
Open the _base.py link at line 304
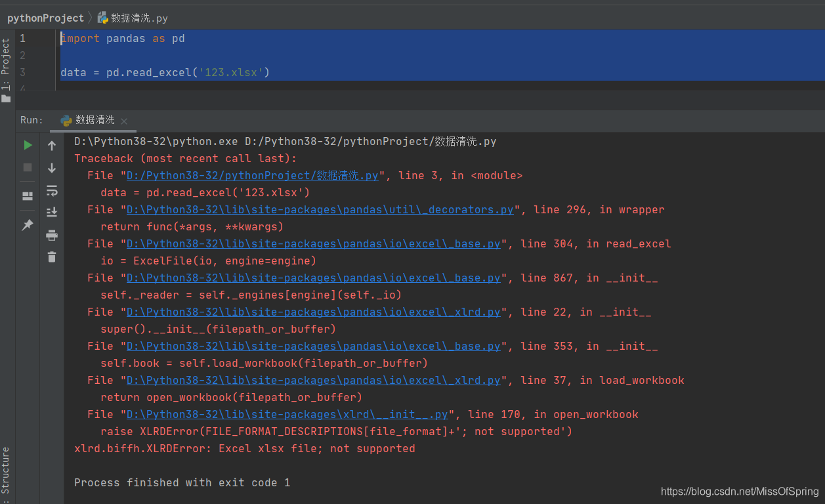[x=314, y=243]
